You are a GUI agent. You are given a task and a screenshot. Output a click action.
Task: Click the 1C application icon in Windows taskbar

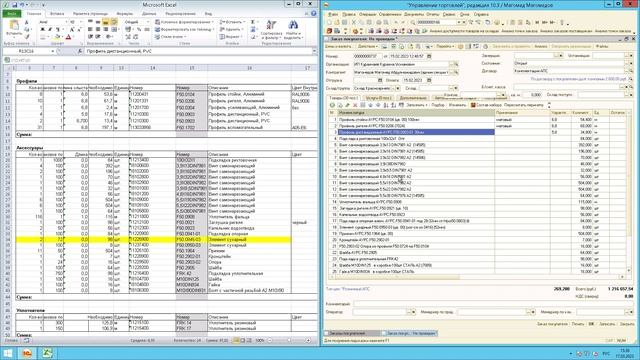27,353
